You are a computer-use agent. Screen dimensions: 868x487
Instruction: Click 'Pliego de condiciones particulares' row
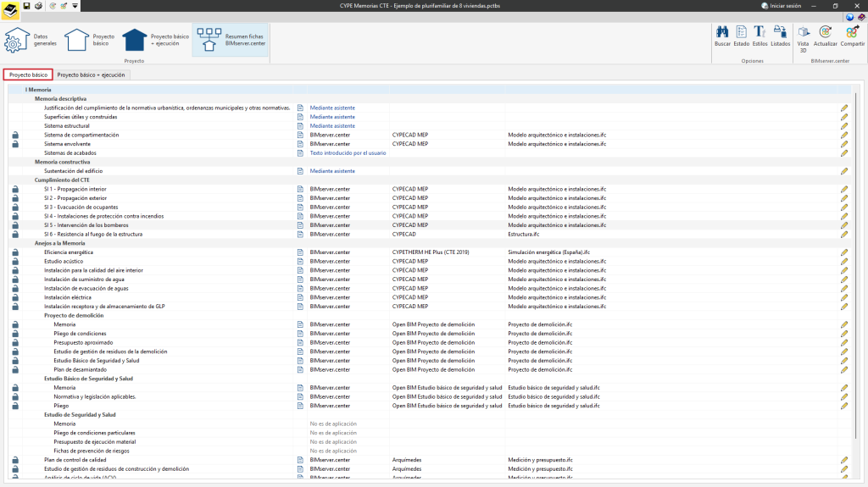click(430, 433)
